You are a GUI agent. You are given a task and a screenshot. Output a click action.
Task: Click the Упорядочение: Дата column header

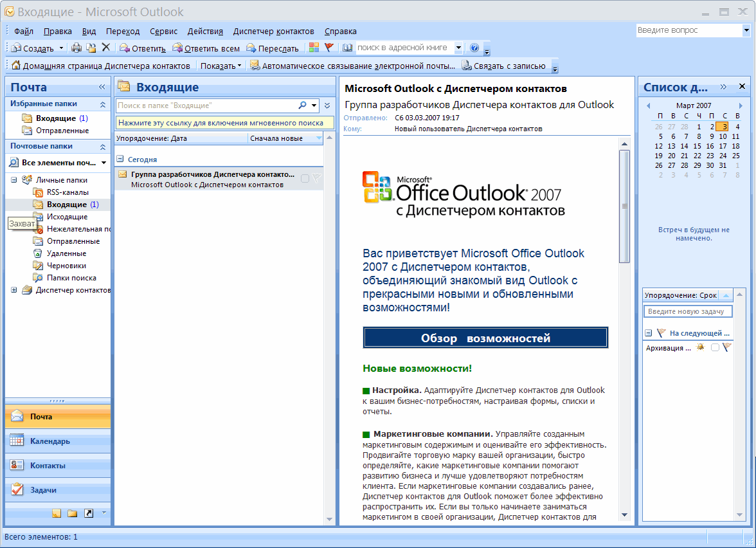pyautogui.click(x=181, y=138)
